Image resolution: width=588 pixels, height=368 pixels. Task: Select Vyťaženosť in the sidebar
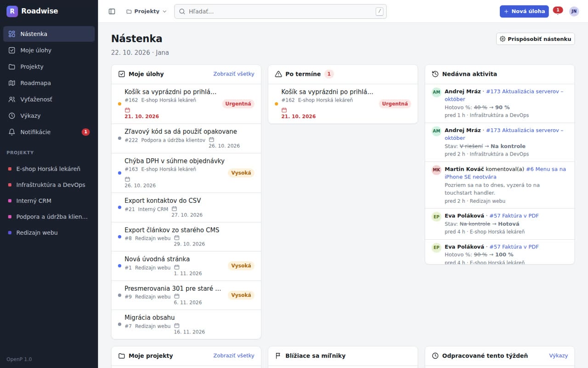[x=49, y=99]
